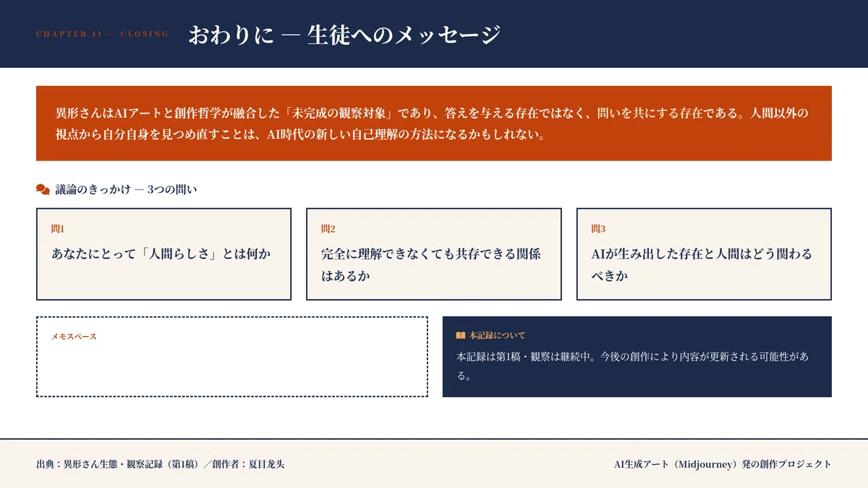
Task: Click the メモスペース label
Action: click(x=74, y=336)
